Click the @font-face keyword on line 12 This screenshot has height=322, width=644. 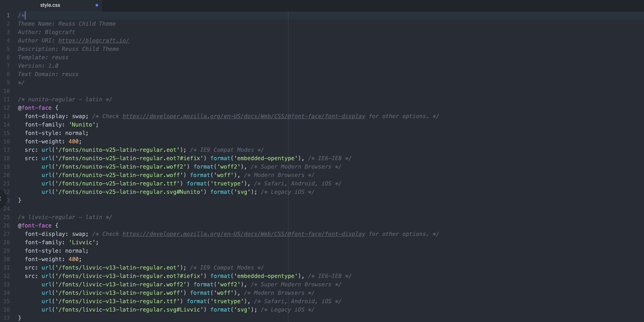pyautogui.click(x=35, y=107)
